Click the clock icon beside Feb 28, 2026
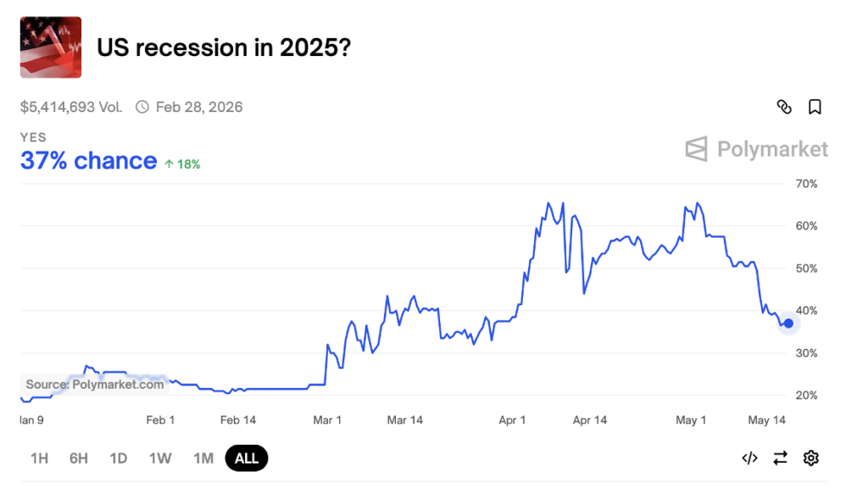Viewport: 868px width, 494px height. pos(142,107)
